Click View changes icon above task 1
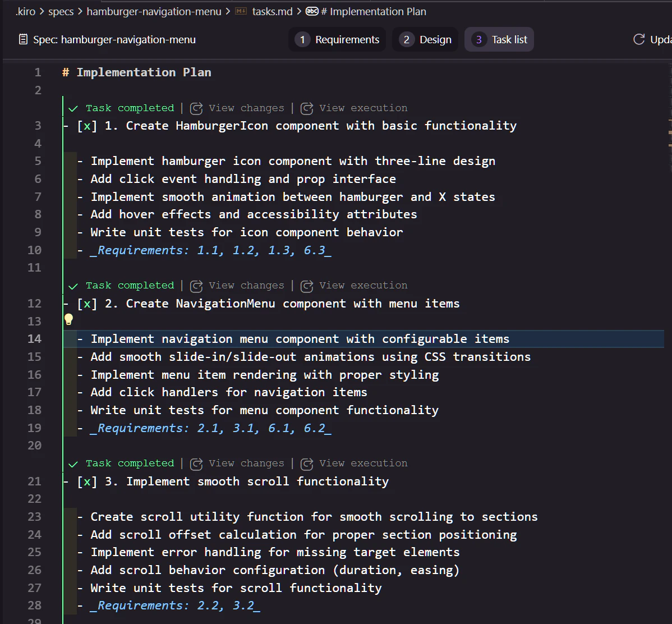 (196, 108)
